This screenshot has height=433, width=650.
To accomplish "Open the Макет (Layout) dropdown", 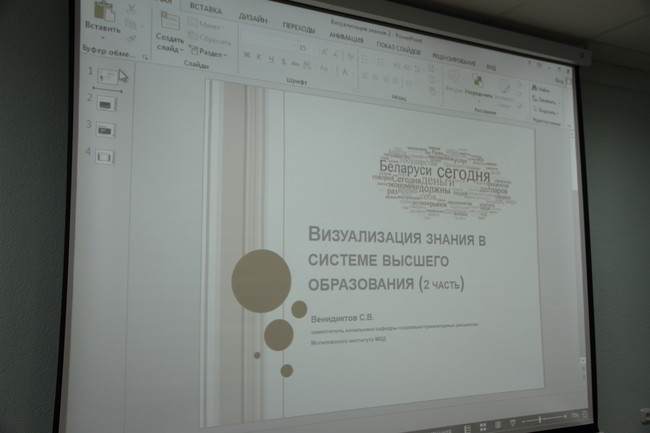I will 205,25.
